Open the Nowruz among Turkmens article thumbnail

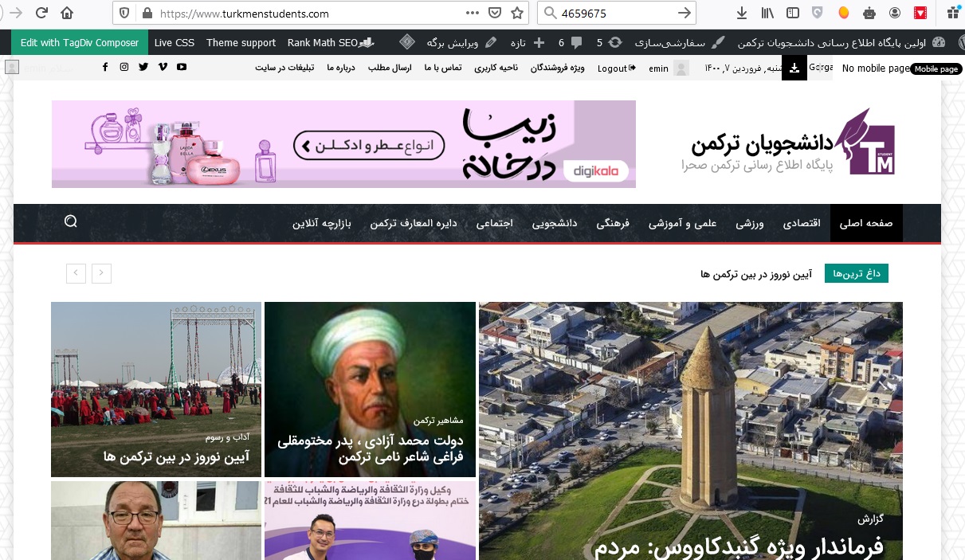156,389
